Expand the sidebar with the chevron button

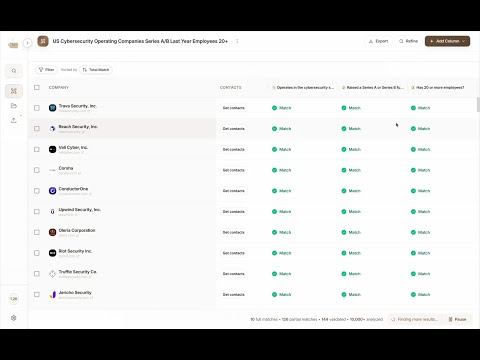point(27,43)
